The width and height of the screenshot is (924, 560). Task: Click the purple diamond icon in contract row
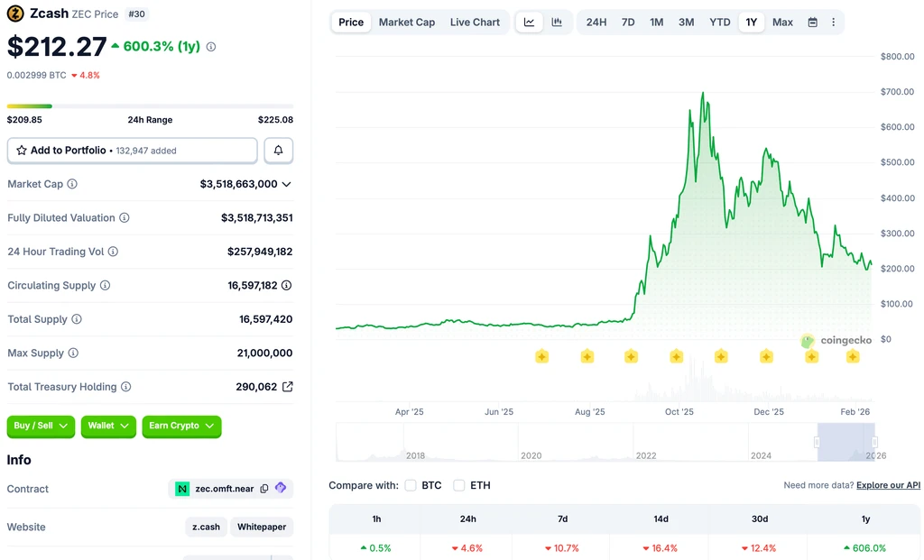[x=281, y=488]
